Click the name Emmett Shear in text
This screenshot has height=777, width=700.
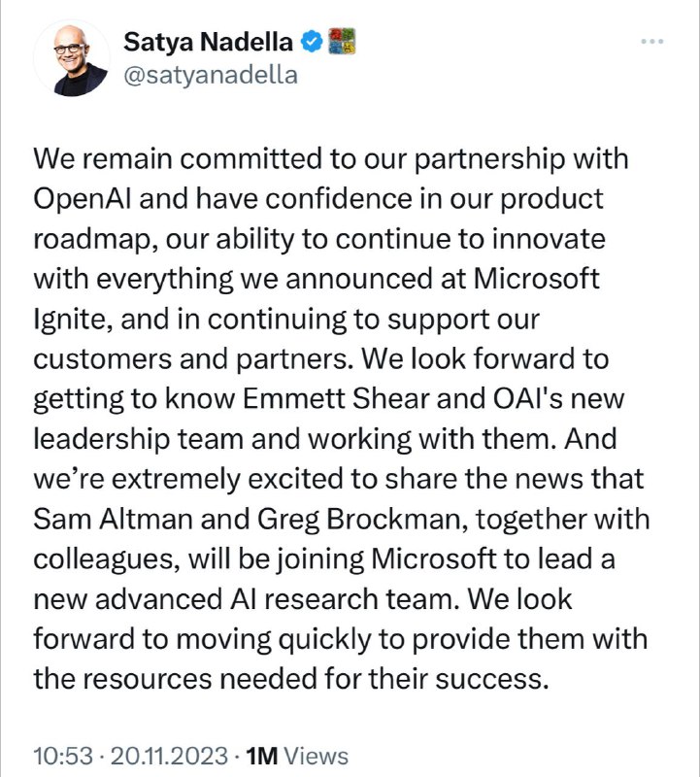pos(336,398)
